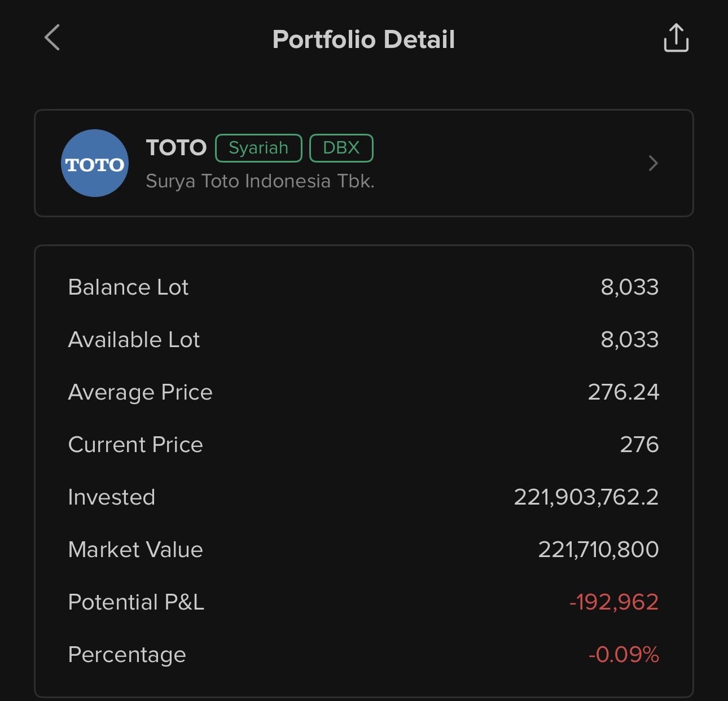Tap the Syariah badge

click(x=258, y=148)
